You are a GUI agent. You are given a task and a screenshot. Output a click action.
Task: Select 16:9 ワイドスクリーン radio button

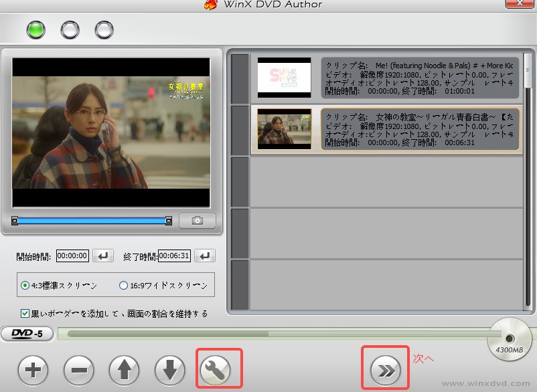[x=123, y=285]
